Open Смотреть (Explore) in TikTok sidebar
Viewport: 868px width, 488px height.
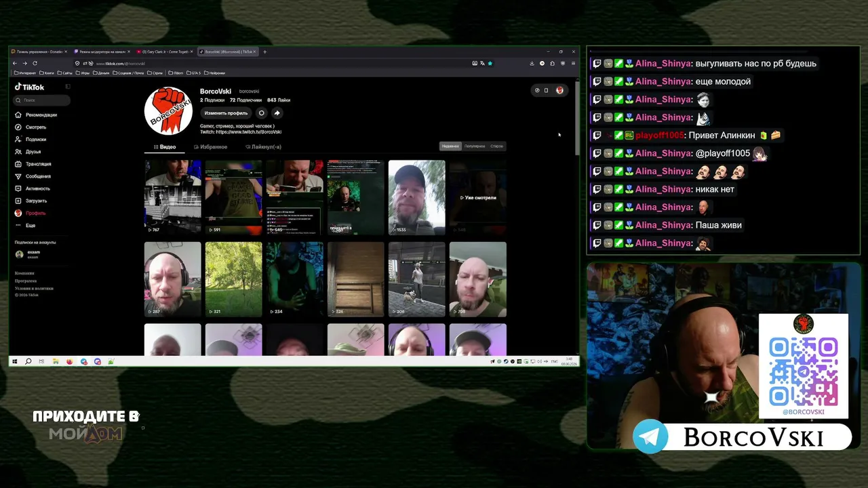pos(31,127)
